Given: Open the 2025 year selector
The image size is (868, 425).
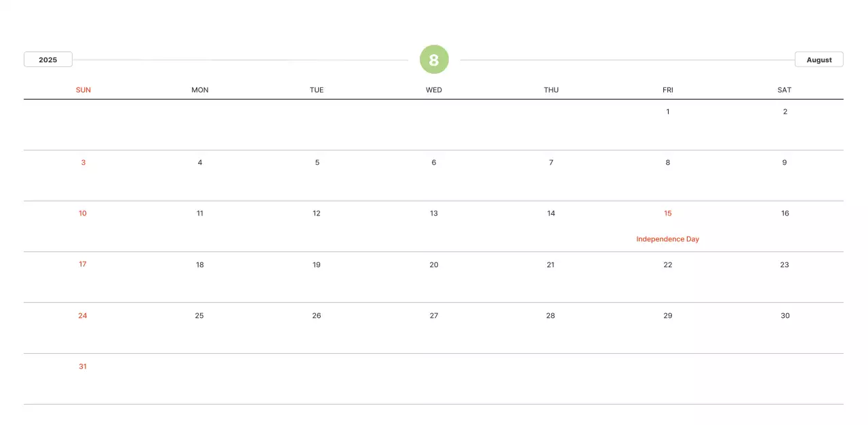Looking at the screenshot, I should click(48, 60).
